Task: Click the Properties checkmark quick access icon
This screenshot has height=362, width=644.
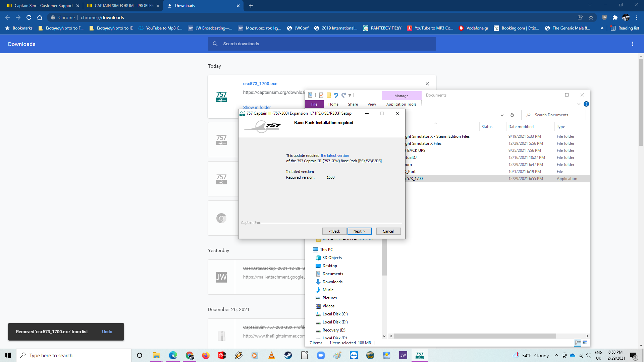Action: pyautogui.click(x=321, y=95)
